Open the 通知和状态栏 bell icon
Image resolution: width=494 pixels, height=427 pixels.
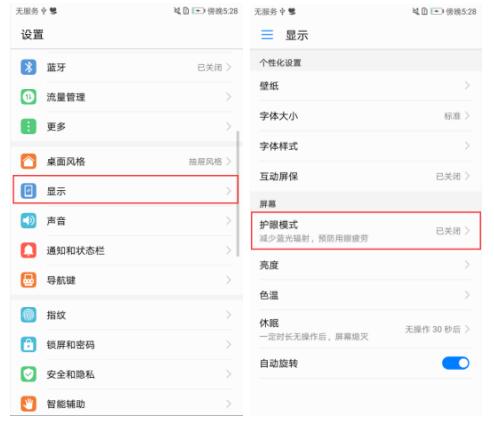(x=28, y=250)
